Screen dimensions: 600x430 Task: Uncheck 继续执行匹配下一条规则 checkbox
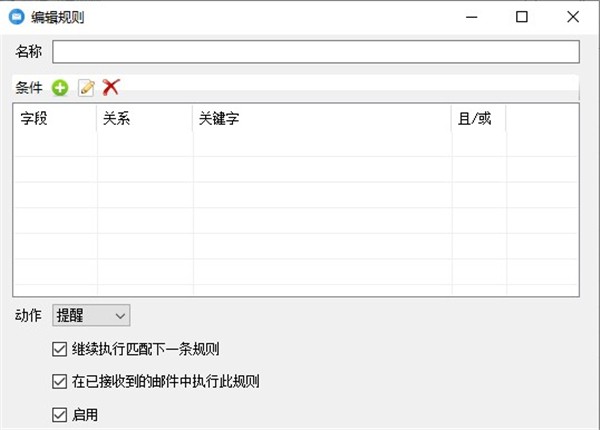coord(59,349)
